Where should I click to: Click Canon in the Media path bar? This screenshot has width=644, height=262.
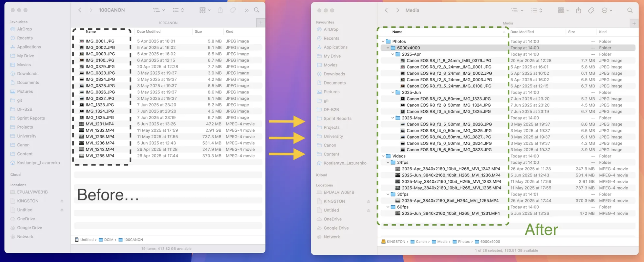421,241
